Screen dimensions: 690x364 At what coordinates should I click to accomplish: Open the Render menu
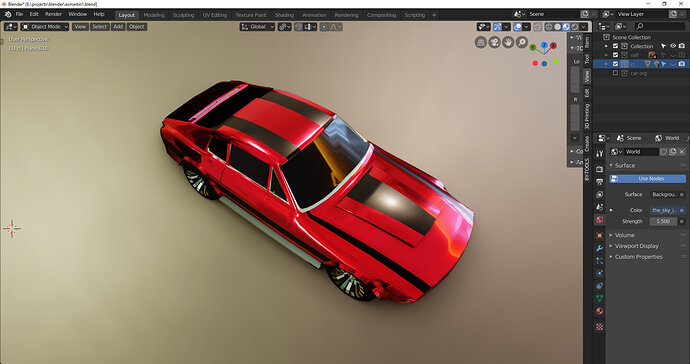[54, 15]
